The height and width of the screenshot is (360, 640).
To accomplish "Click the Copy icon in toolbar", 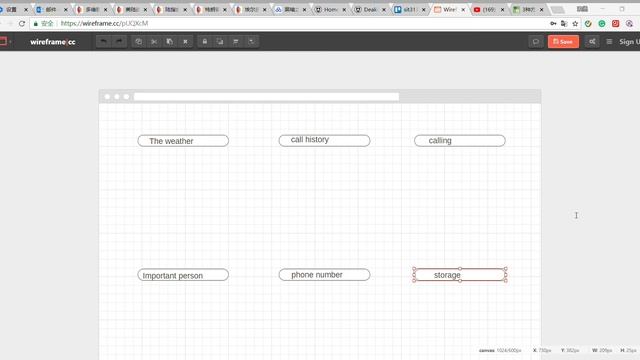I will tap(139, 42).
